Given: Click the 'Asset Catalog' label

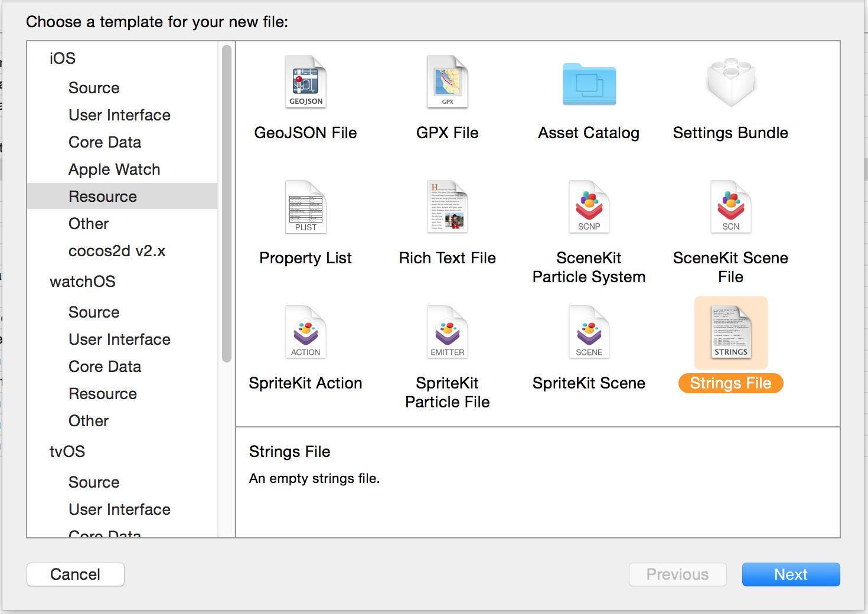Looking at the screenshot, I should point(589,133).
